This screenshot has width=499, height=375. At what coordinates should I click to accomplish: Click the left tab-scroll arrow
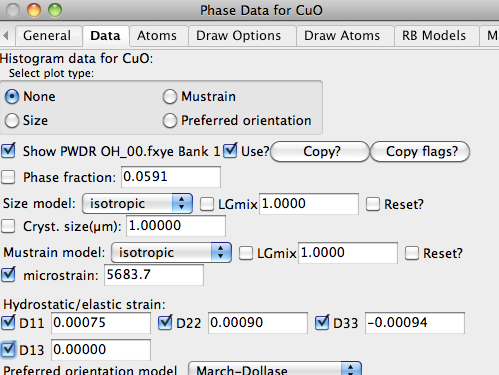point(6,35)
